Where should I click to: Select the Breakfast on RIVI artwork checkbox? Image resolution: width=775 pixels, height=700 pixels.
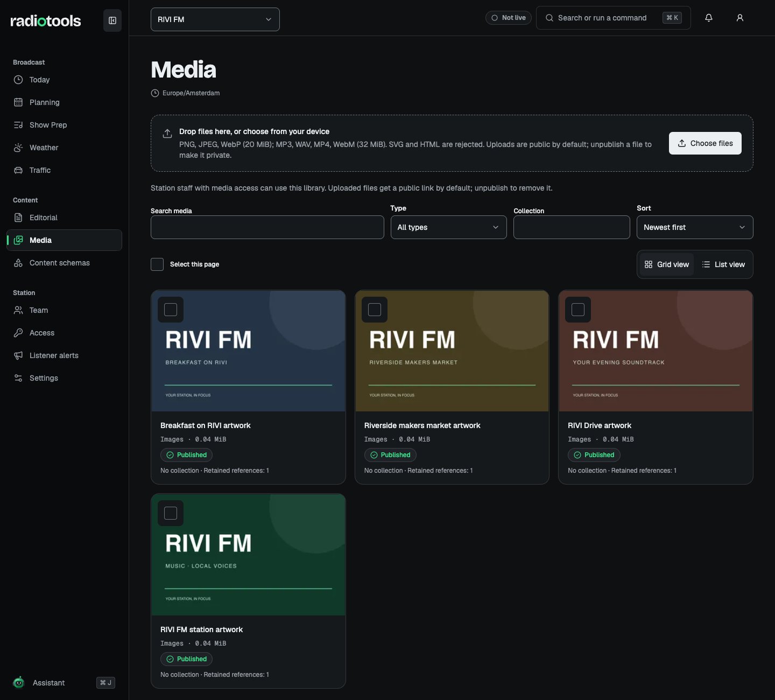click(171, 310)
